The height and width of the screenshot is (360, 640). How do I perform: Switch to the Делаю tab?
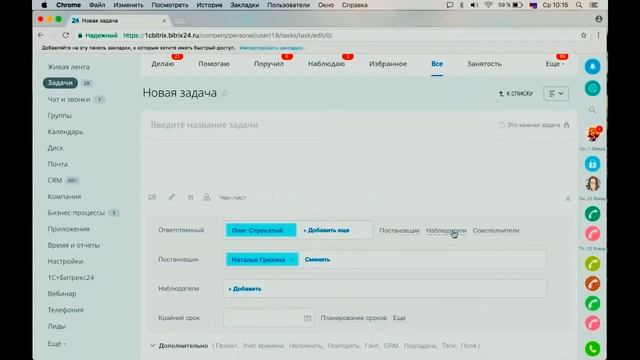163,64
